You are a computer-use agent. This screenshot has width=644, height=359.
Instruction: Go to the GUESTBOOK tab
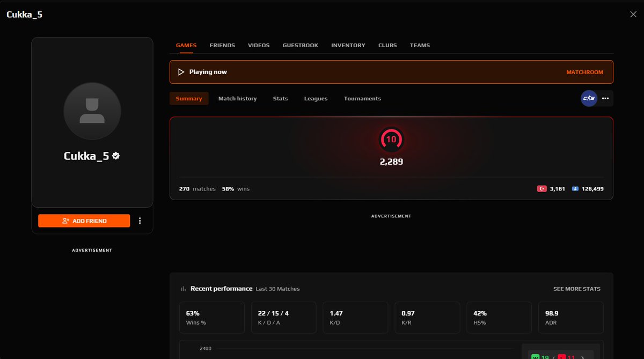[x=301, y=46]
